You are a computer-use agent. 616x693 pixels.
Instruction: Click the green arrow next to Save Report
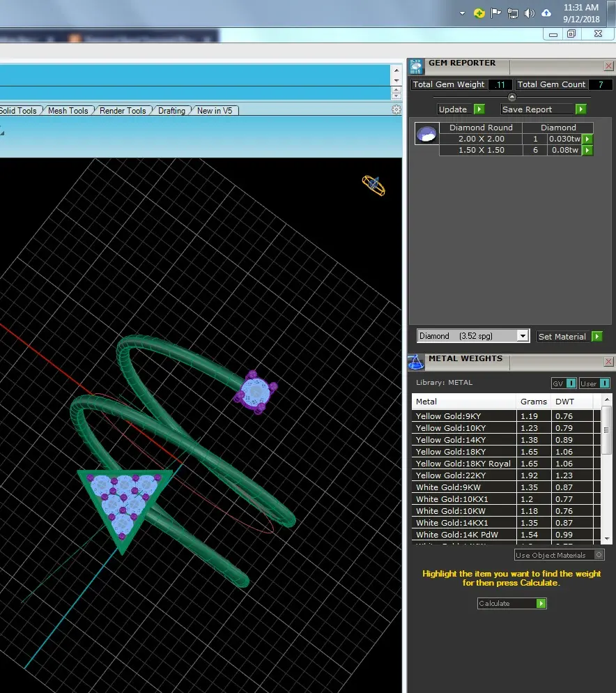click(580, 109)
